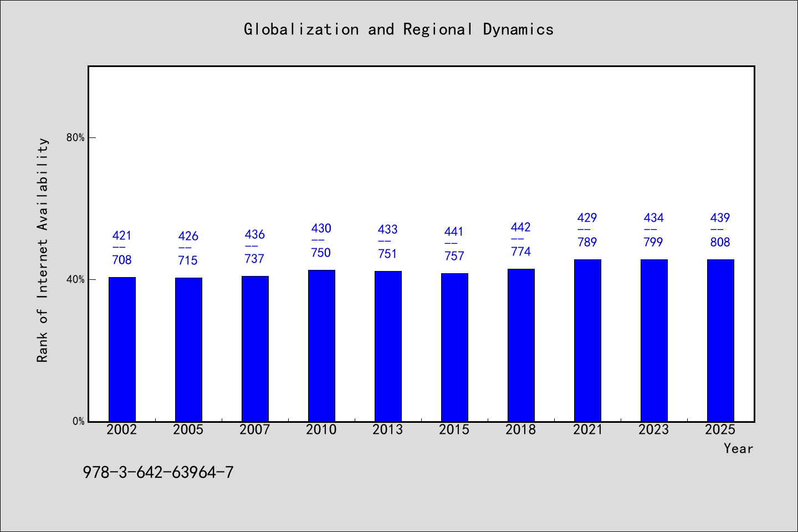Select the blue bar for 2018
798x532 pixels.
521,345
